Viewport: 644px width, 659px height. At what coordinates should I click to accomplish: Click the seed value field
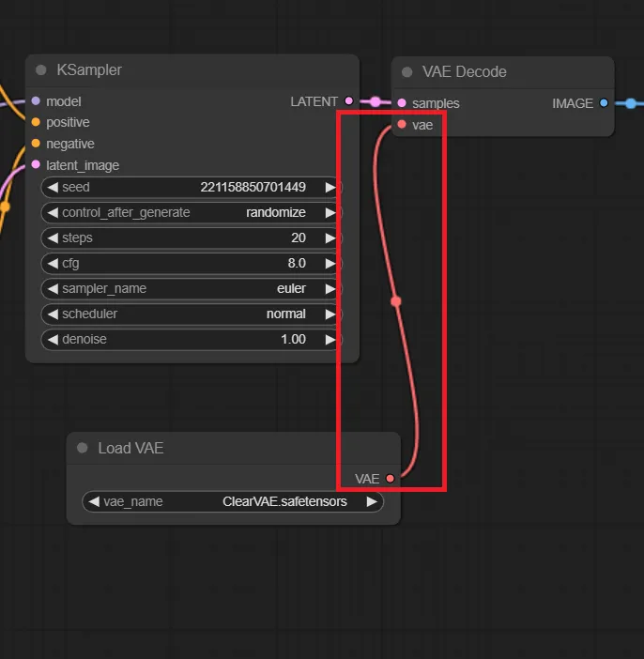point(192,188)
